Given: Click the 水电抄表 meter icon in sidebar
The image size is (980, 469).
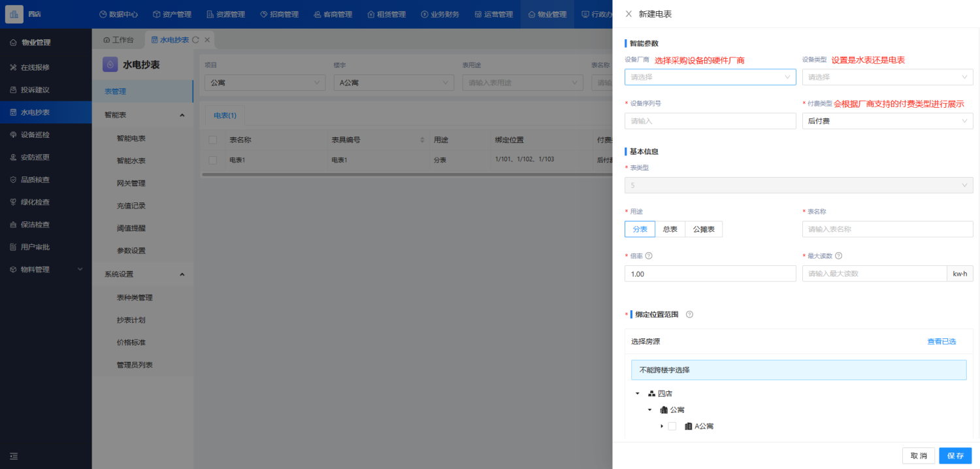Looking at the screenshot, I should [13, 112].
